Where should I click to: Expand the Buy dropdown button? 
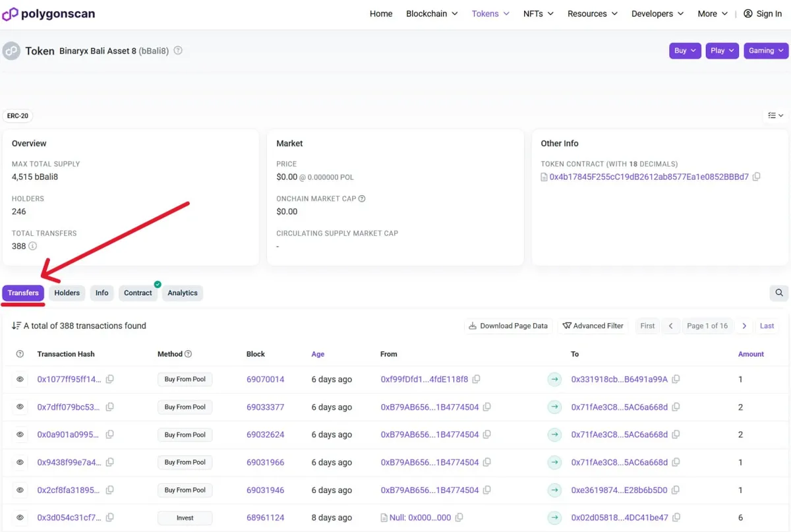pos(685,51)
